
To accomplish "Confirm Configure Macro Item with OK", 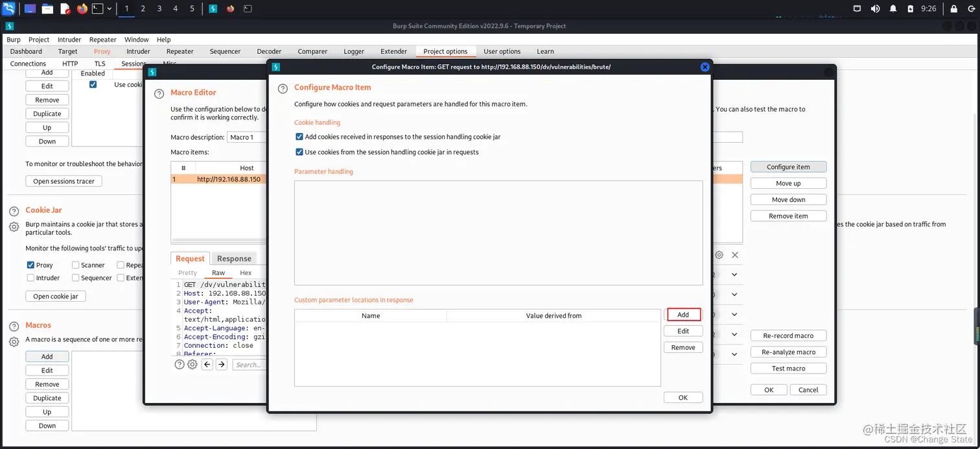I will pyautogui.click(x=683, y=398).
